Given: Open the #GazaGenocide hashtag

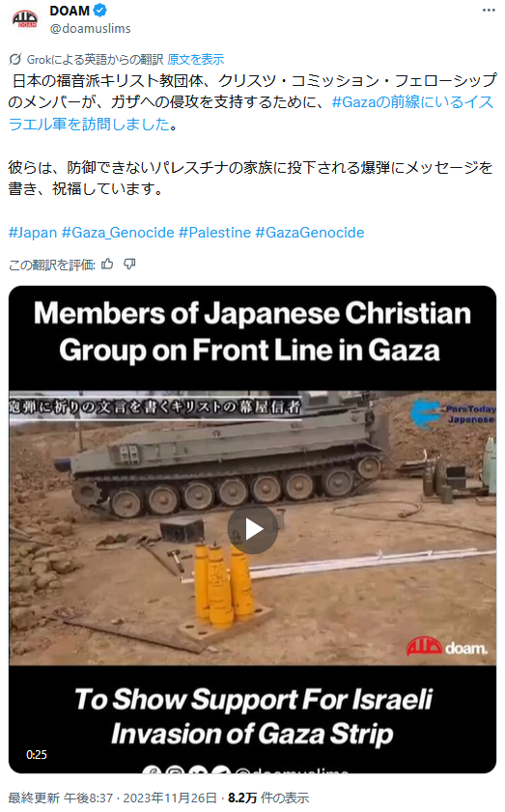Looking at the screenshot, I should tap(310, 233).
